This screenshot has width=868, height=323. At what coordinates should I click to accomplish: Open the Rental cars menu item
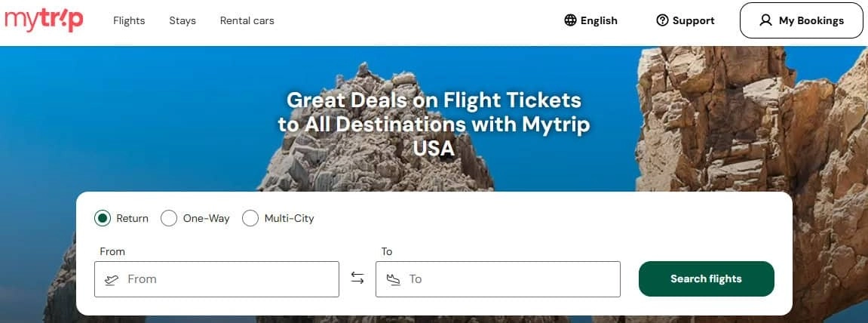point(247,20)
